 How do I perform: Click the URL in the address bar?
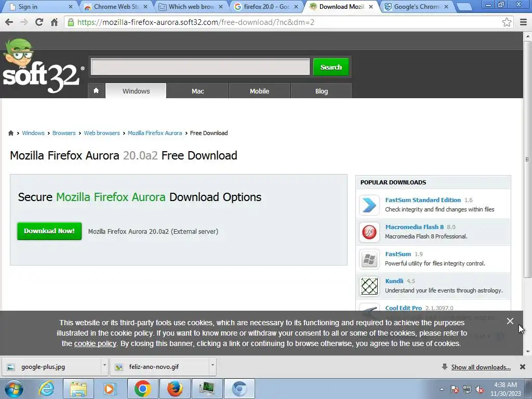coord(196,22)
